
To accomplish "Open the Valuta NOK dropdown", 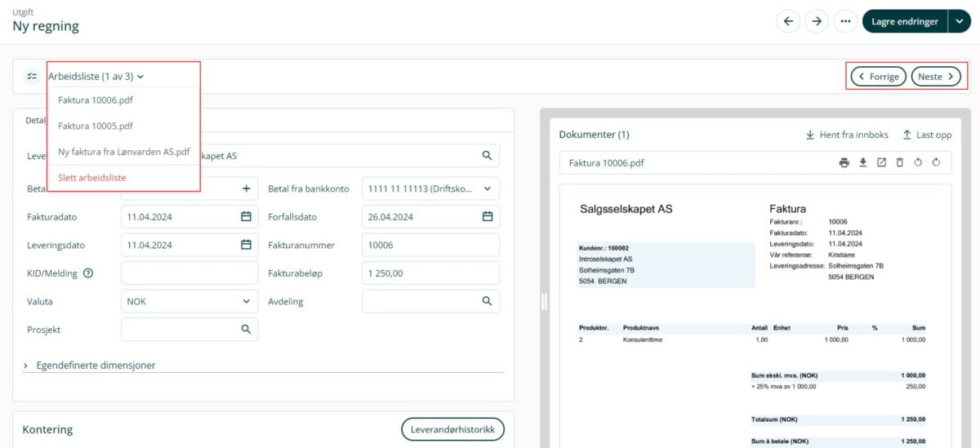I will (246, 301).
